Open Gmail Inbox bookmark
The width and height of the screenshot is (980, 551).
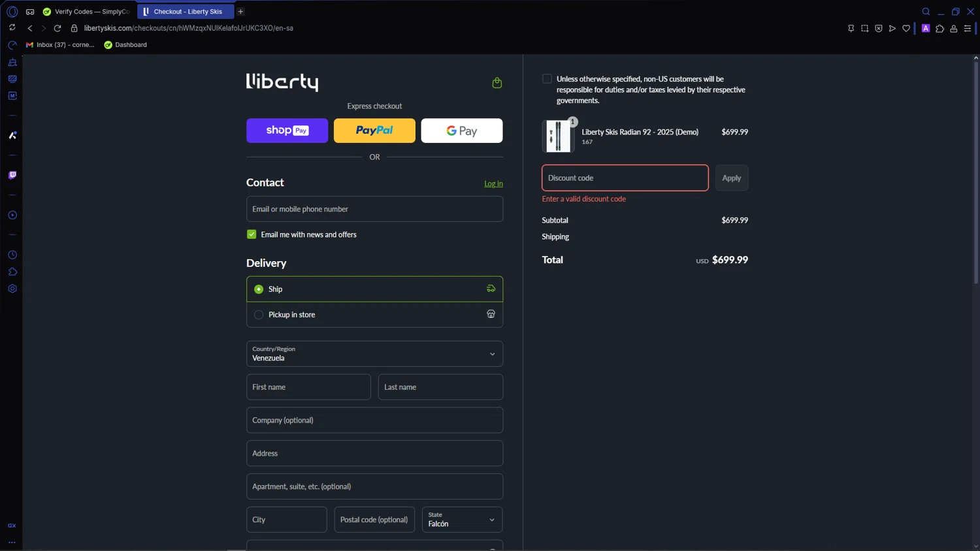click(x=60, y=45)
